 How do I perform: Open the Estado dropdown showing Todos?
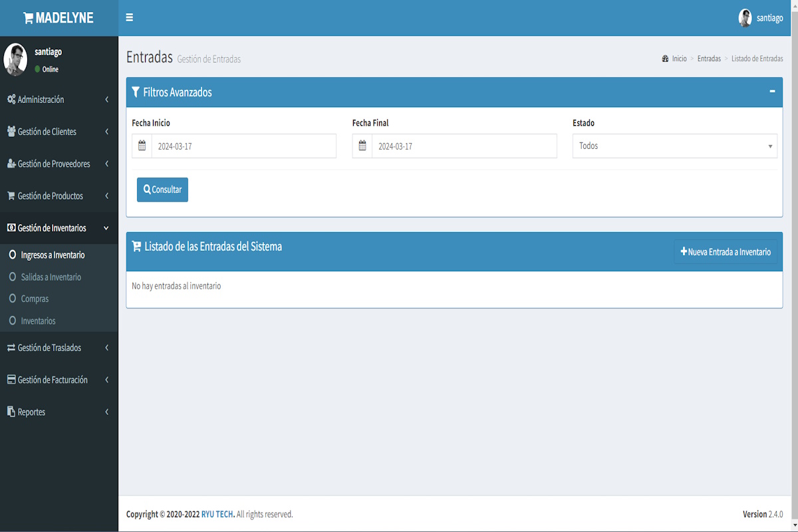tap(674, 146)
